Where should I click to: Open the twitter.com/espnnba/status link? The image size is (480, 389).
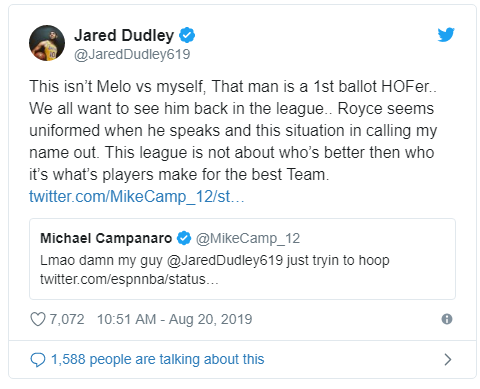tap(129, 279)
